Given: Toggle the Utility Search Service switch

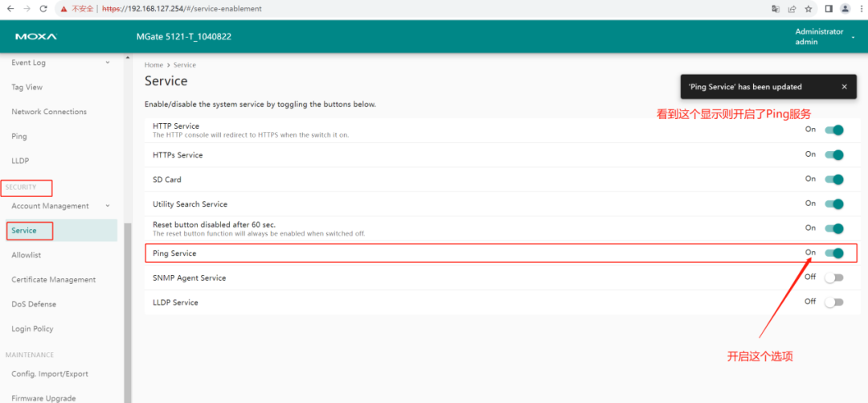Looking at the screenshot, I should pyautogui.click(x=833, y=204).
